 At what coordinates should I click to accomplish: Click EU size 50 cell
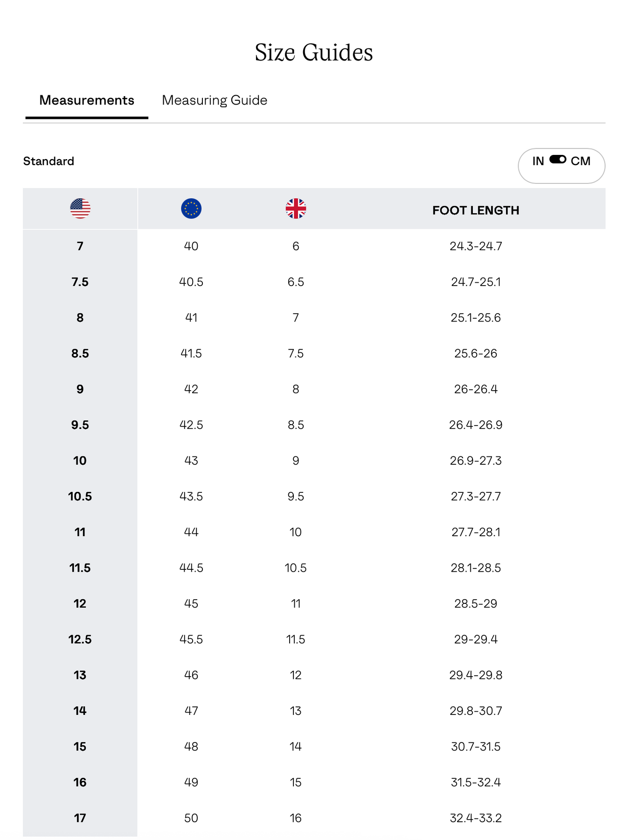[x=191, y=818]
